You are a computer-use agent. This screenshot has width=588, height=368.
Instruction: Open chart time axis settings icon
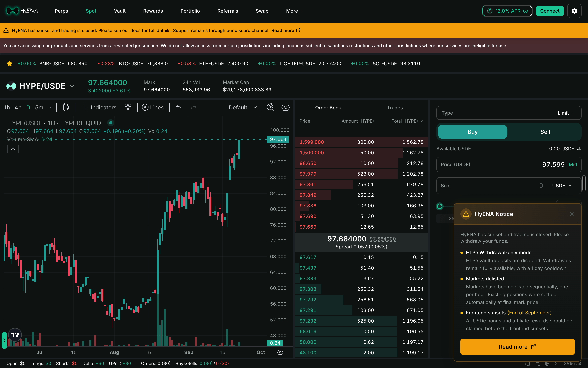(x=280, y=352)
